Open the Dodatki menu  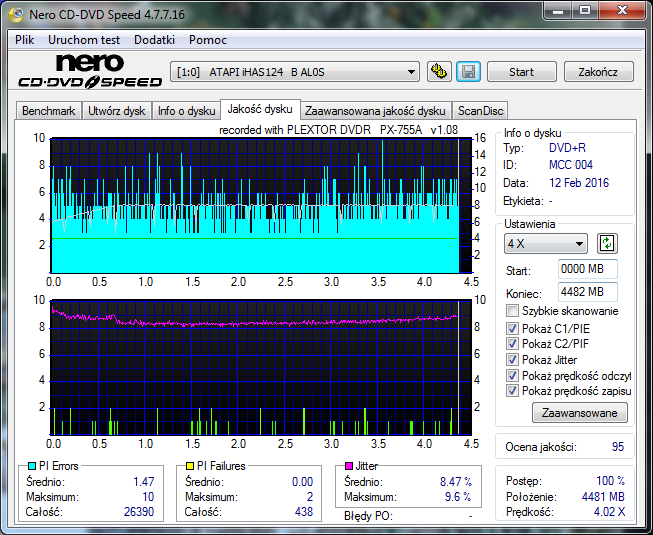pyautogui.click(x=154, y=40)
